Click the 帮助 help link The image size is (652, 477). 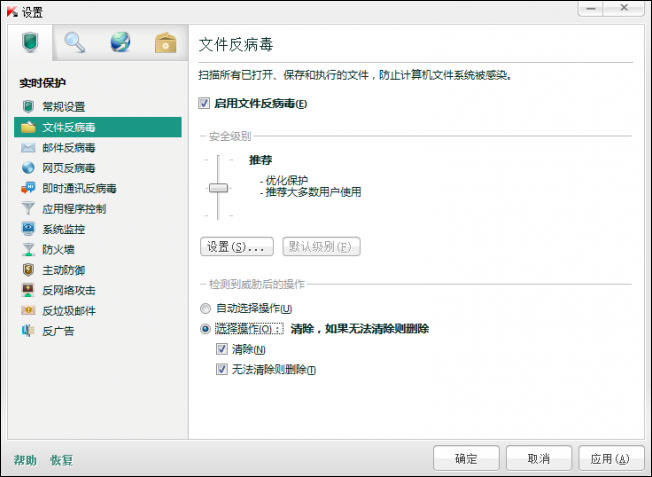tap(25, 460)
